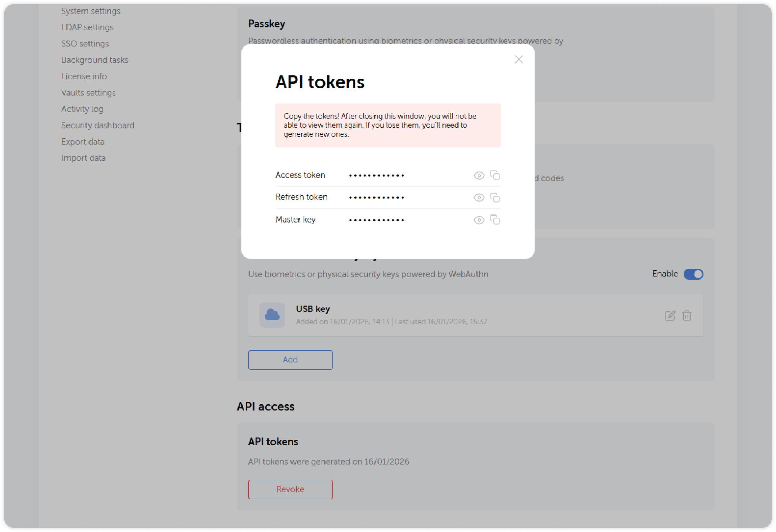Revoke the API tokens
This screenshot has width=776, height=532.
290,489
